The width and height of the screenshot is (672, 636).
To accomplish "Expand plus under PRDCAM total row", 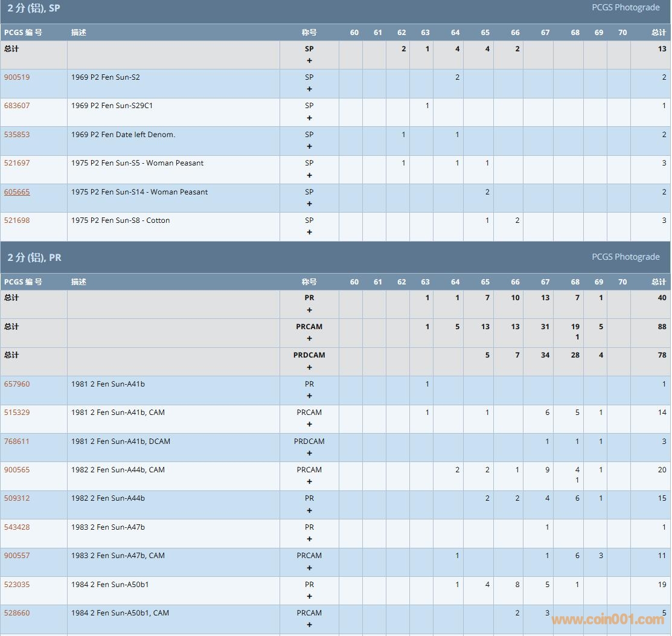I will coord(309,367).
